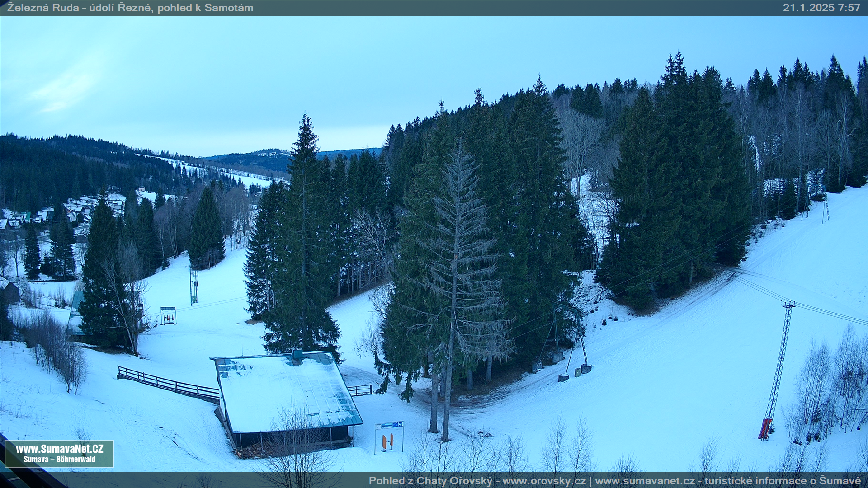Click the small lift gate with red seats
Image resolution: width=868 pixels, height=488 pixels.
click(168, 315)
